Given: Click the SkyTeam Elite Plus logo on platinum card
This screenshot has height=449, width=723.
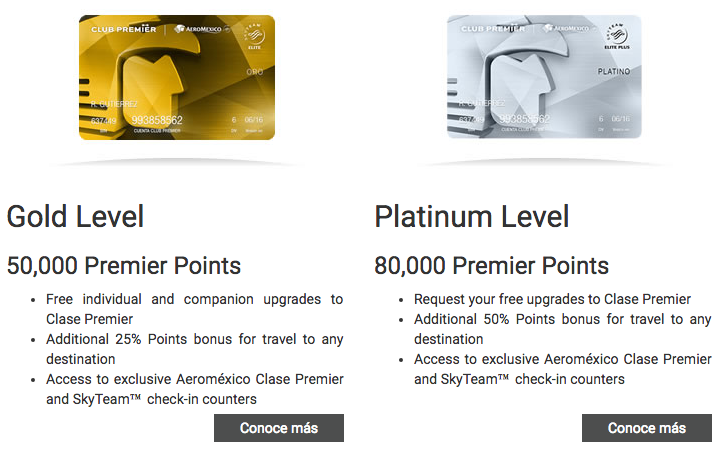Looking at the screenshot, I should click(617, 36).
